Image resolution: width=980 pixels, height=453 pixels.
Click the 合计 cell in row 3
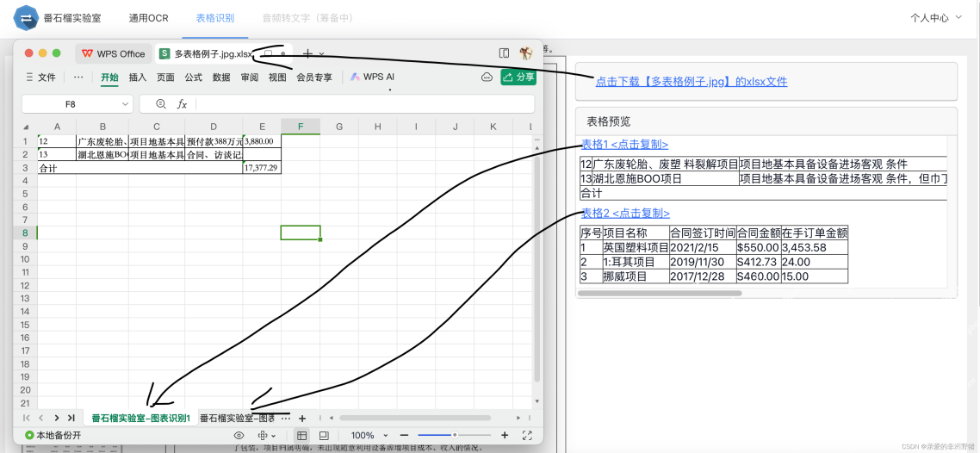point(140,168)
